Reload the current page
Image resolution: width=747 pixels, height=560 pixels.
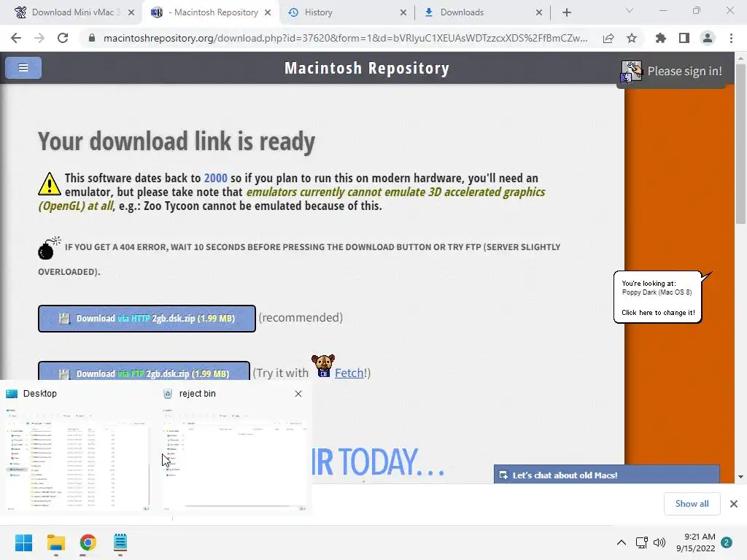pyautogui.click(x=63, y=38)
